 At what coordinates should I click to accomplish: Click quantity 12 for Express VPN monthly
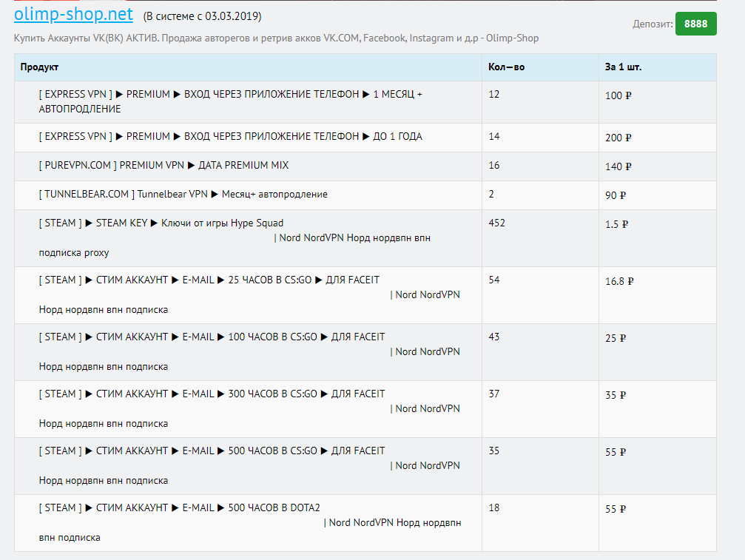pyautogui.click(x=493, y=95)
